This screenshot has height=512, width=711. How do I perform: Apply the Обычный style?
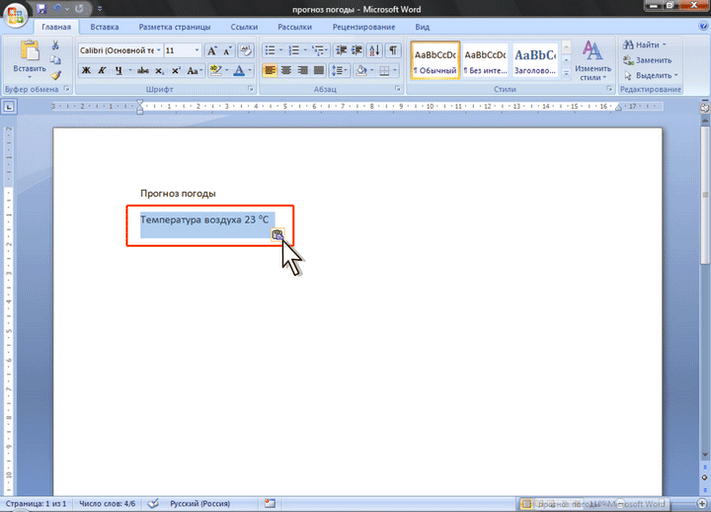pyautogui.click(x=435, y=61)
